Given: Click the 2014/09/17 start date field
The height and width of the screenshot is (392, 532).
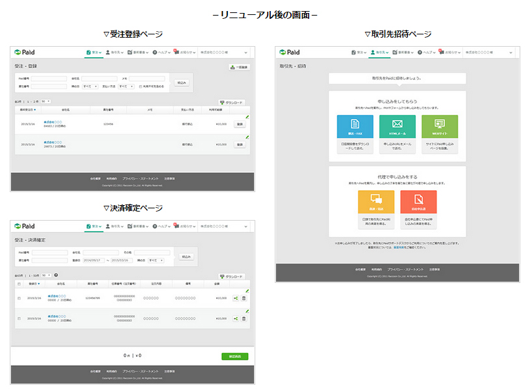Looking at the screenshot, I should pos(93,260).
